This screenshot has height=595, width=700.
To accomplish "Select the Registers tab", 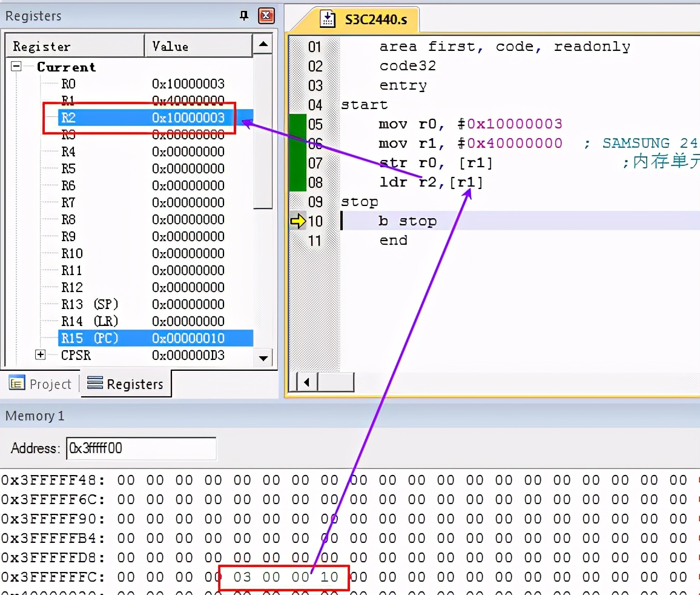I will tap(126, 384).
